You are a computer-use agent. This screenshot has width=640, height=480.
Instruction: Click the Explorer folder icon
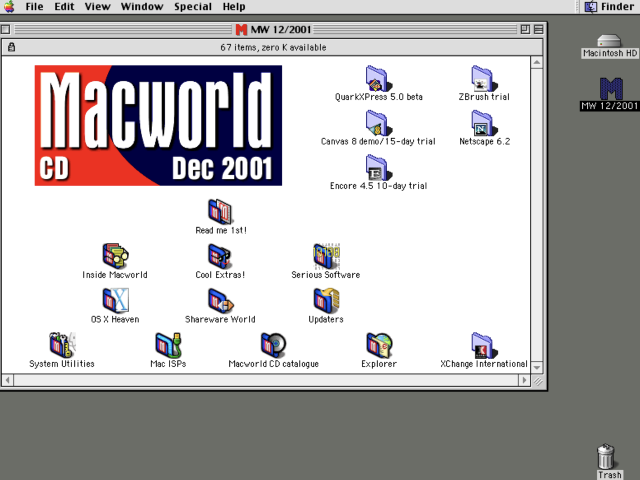(379, 345)
